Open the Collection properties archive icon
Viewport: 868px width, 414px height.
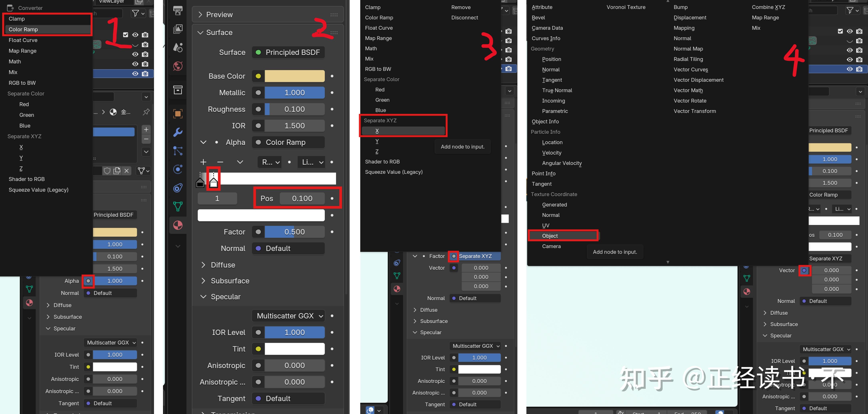178,90
